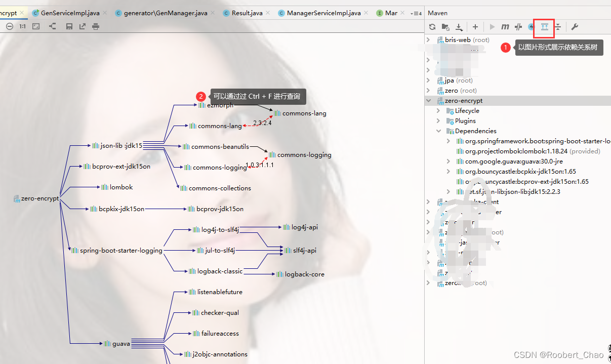This screenshot has height=364, width=611.
Task: Show hidden editor tabs dropdown
Action: pyautogui.click(x=416, y=13)
